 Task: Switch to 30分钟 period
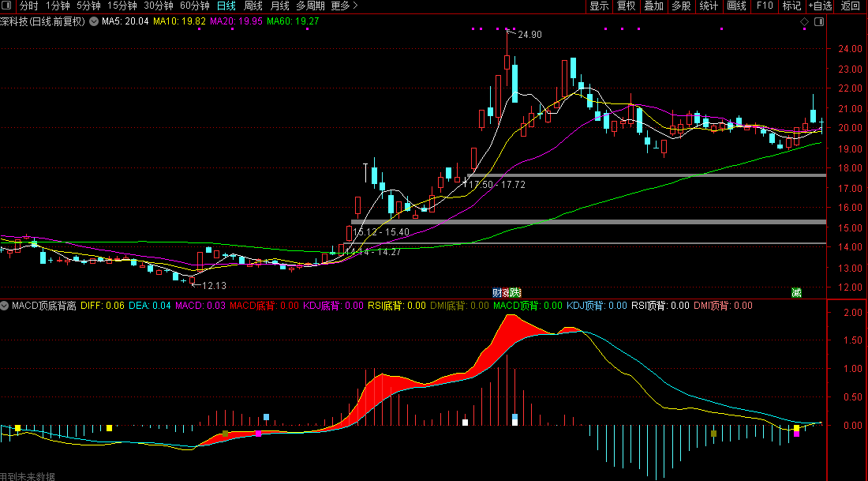(159, 6)
